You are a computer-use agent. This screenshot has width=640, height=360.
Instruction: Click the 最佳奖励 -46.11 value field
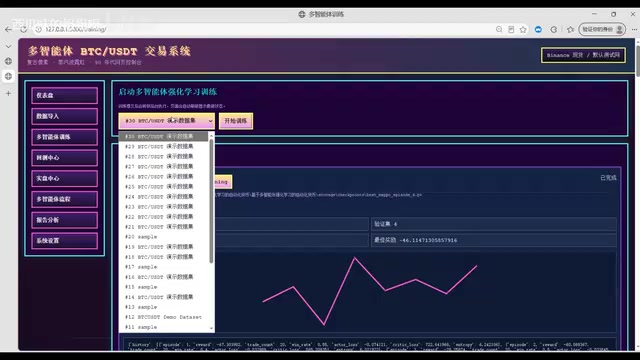point(493,240)
